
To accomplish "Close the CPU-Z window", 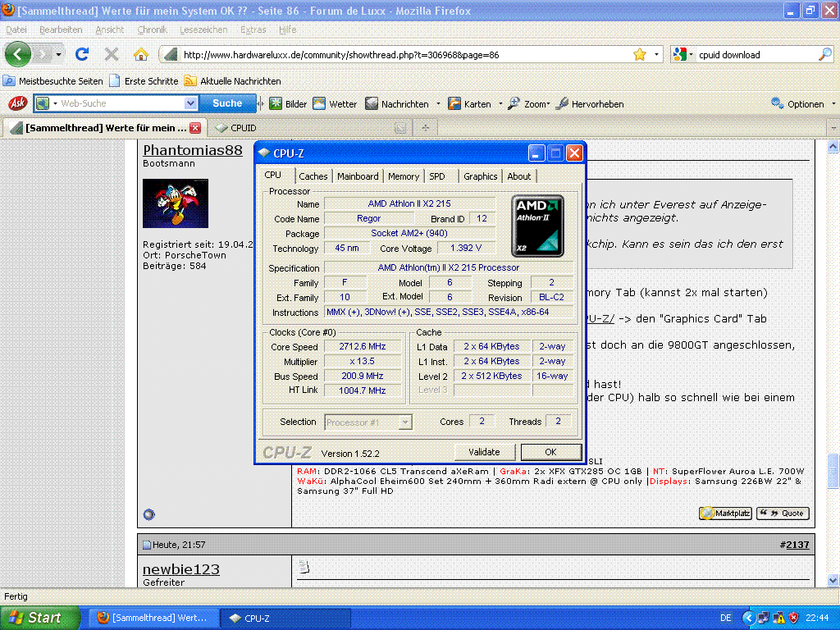I will point(574,153).
